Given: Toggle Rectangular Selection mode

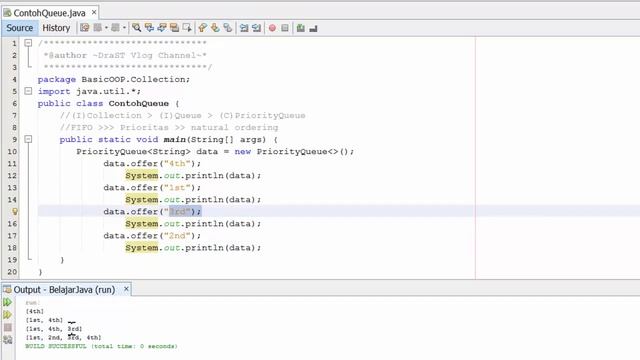Looking at the screenshot, I should (x=187, y=28).
